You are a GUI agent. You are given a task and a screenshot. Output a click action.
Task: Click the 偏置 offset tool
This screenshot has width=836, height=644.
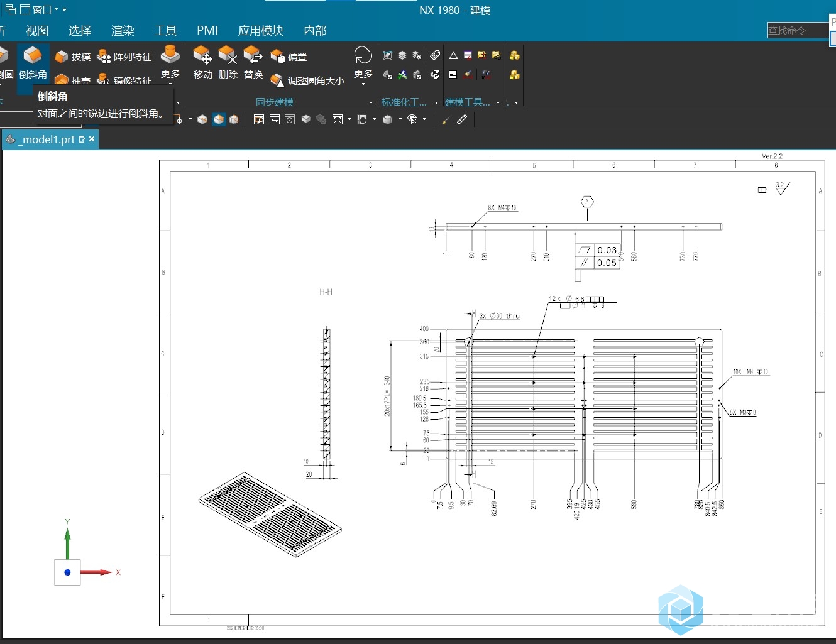click(x=289, y=57)
